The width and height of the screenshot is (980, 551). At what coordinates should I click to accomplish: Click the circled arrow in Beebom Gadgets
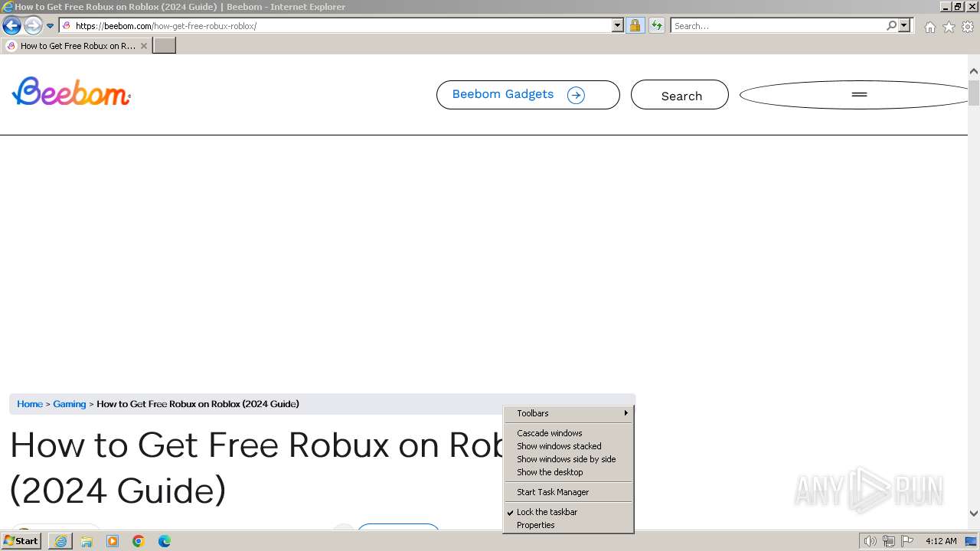(x=576, y=95)
